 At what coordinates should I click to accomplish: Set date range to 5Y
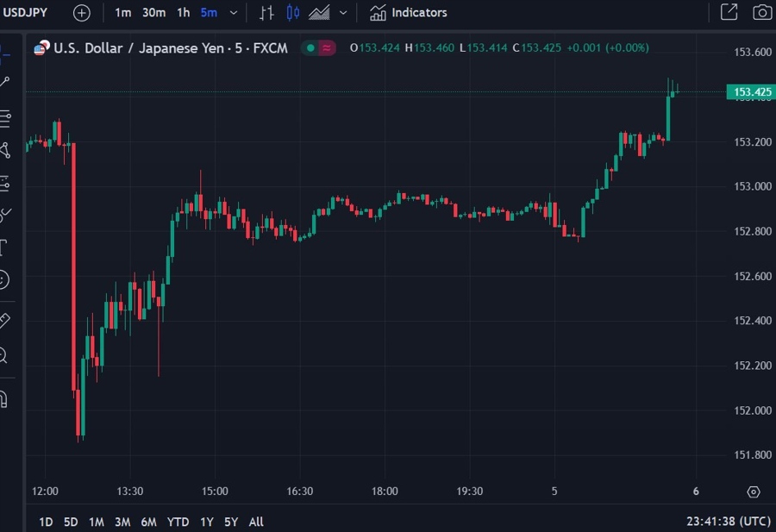231,523
